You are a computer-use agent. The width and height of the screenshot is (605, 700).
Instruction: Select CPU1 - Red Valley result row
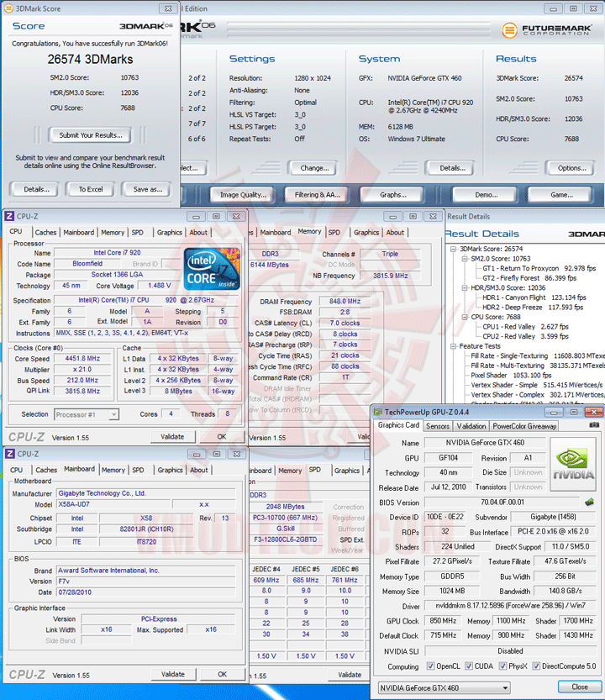[525, 327]
